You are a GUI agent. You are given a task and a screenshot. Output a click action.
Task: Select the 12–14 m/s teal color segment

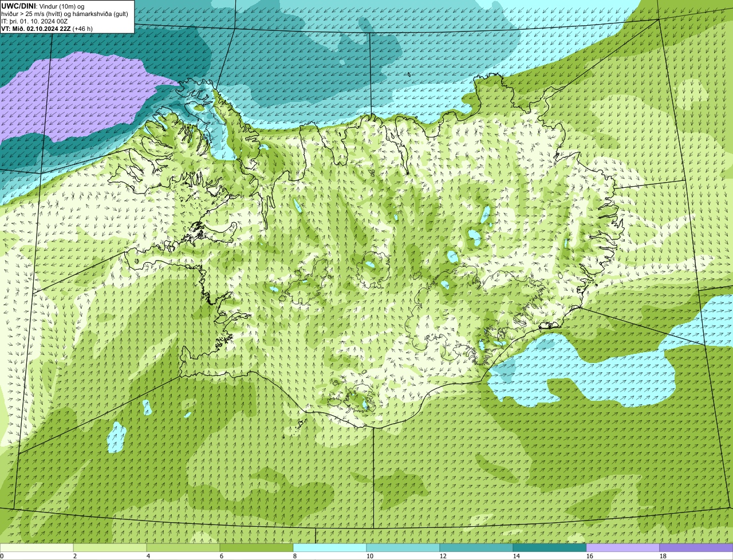tap(476, 547)
